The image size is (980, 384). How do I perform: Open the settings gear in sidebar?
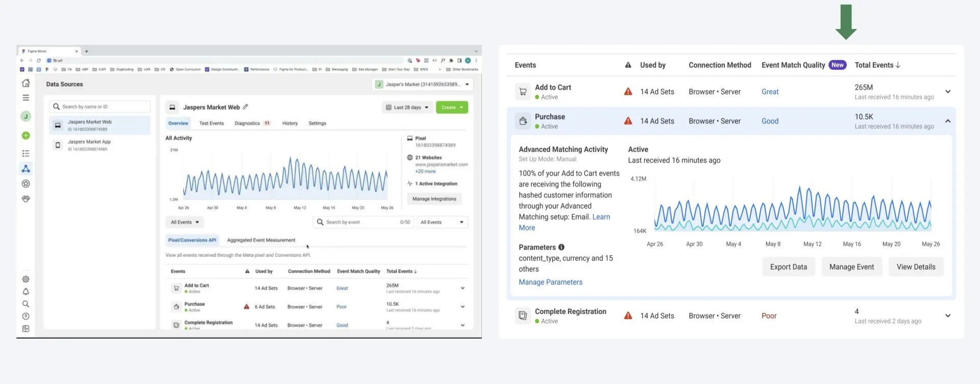[x=26, y=279]
